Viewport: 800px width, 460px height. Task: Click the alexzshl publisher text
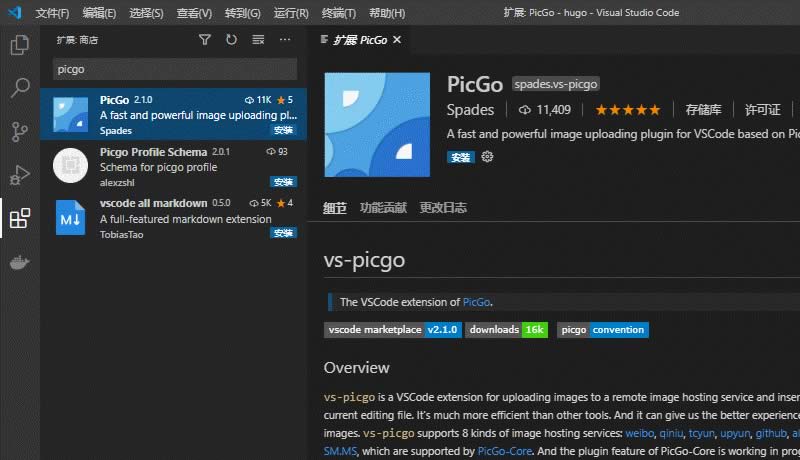pos(117,183)
